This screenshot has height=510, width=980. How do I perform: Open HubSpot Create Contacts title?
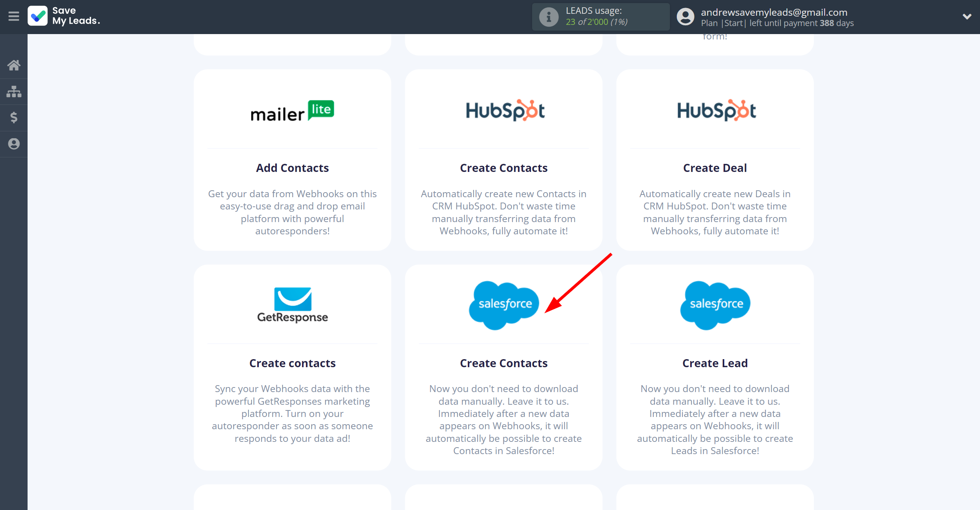(x=504, y=168)
